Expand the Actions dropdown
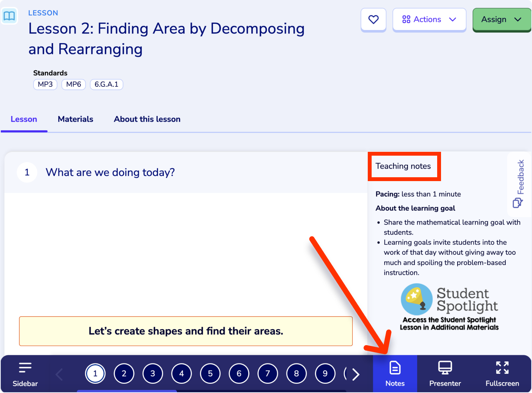 click(x=429, y=20)
